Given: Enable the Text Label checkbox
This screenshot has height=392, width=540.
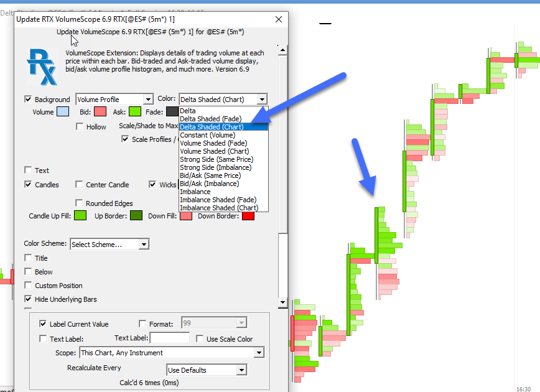Looking at the screenshot, I should (x=43, y=338).
